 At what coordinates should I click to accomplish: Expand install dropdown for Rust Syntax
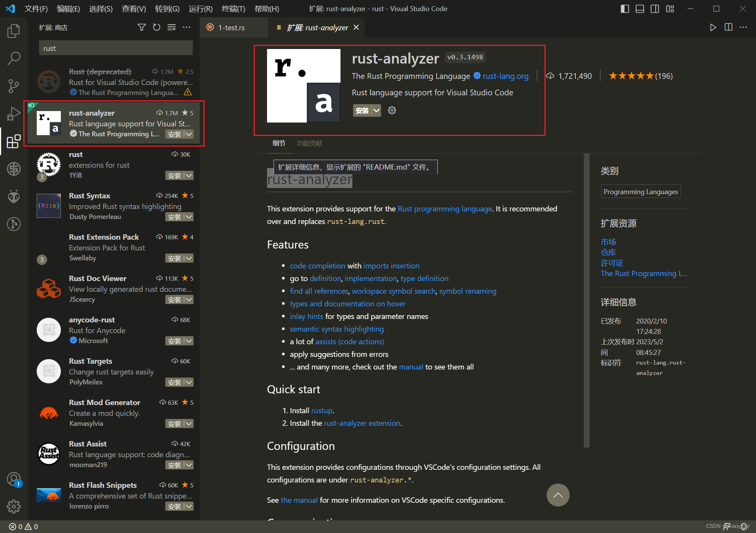pyautogui.click(x=189, y=217)
